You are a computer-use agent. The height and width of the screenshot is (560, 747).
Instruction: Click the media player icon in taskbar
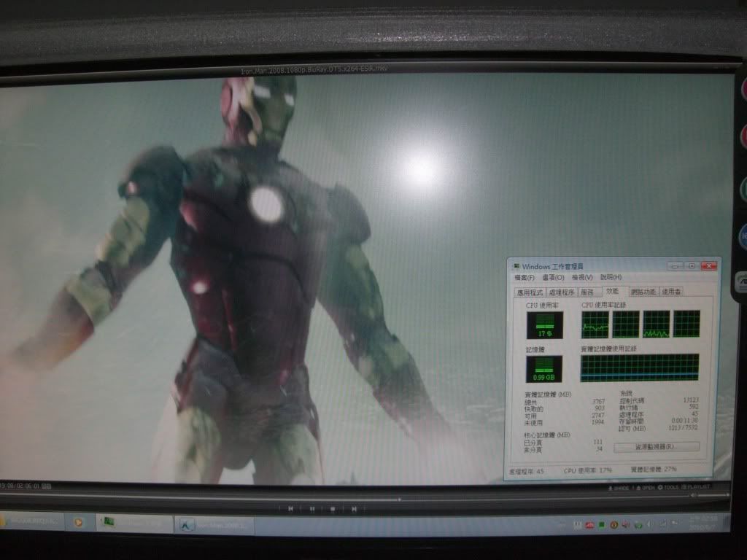click(80, 523)
